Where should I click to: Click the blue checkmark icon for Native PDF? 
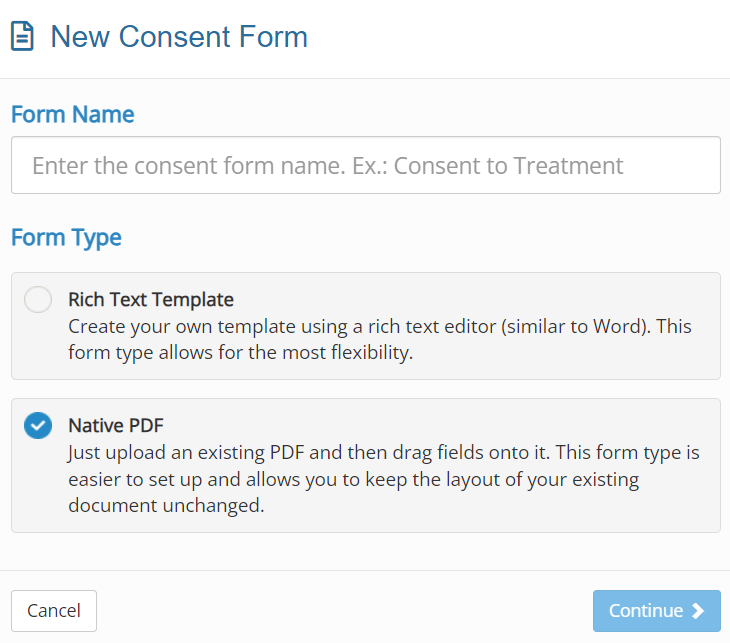pos(38,426)
